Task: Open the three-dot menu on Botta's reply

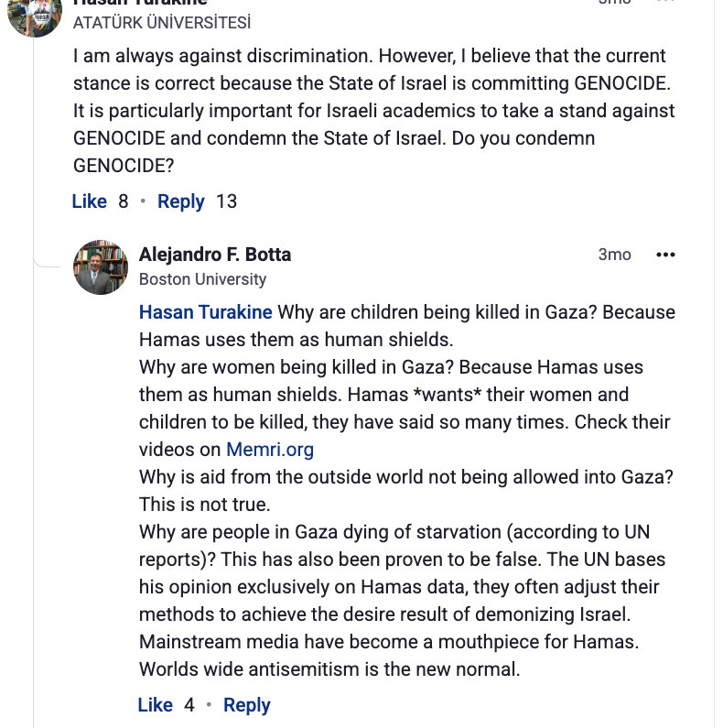Action: (x=665, y=255)
